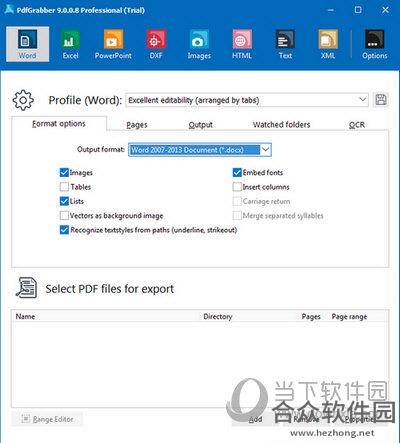Viewport: 400px width, 443px height.
Task: Close the PdfGrabber window
Action: (x=385, y=10)
